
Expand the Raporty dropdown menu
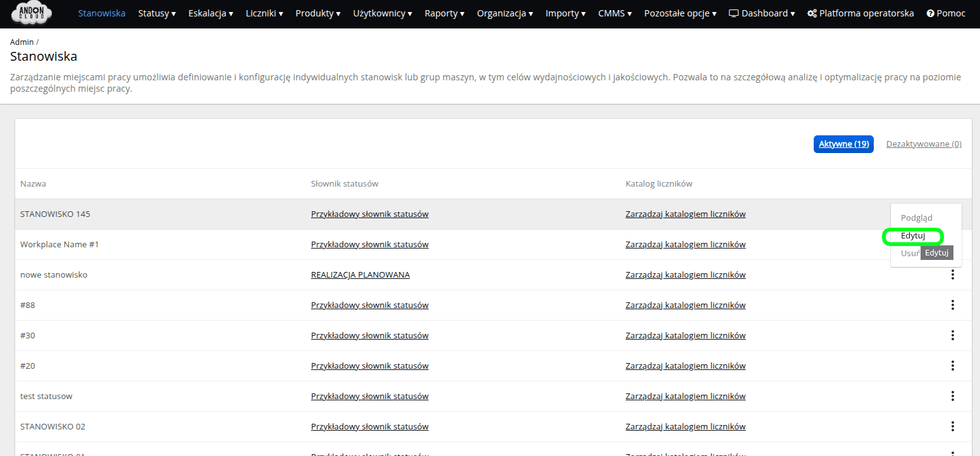tap(444, 13)
